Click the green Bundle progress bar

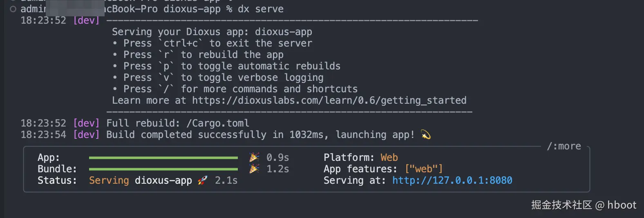[163, 169]
